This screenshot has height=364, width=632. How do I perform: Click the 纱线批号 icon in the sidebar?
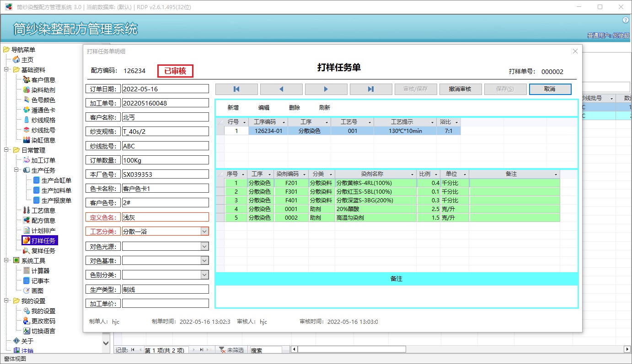(x=27, y=130)
